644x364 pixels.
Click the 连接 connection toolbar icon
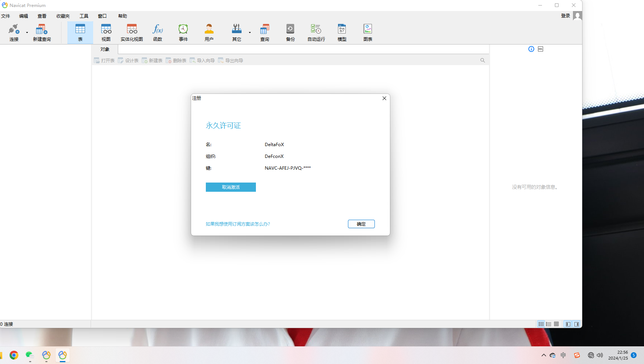click(14, 32)
